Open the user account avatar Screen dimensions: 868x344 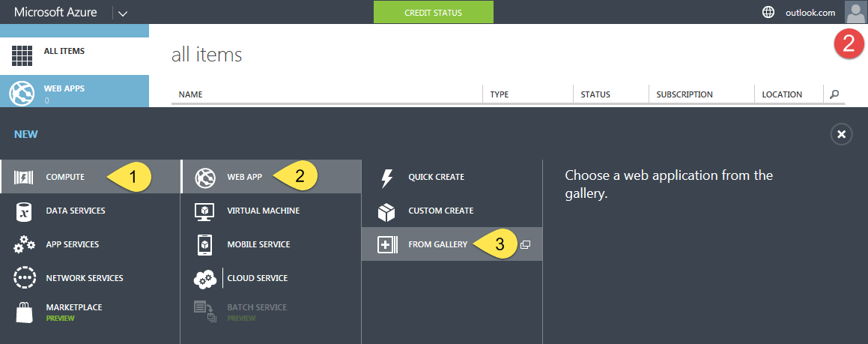[856, 12]
